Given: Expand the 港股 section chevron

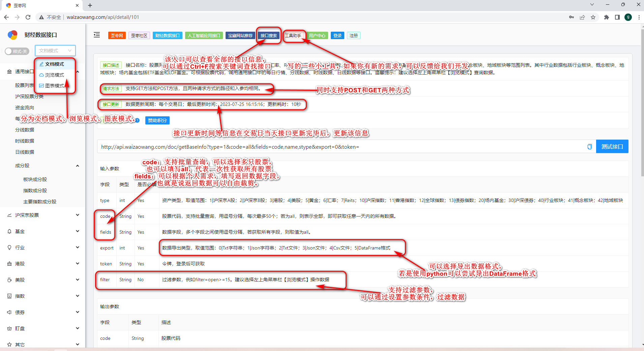Looking at the screenshot, I should pyautogui.click(x=78, y=264).
